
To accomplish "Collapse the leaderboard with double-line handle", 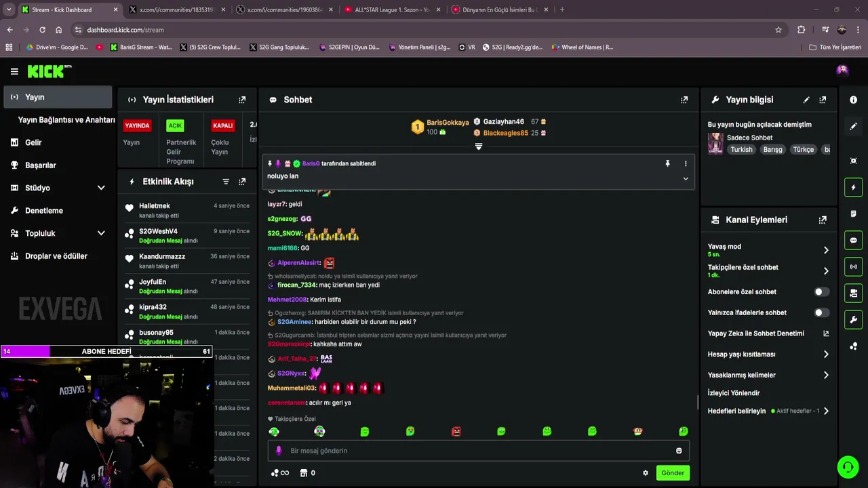I will [x=478, y=146].
